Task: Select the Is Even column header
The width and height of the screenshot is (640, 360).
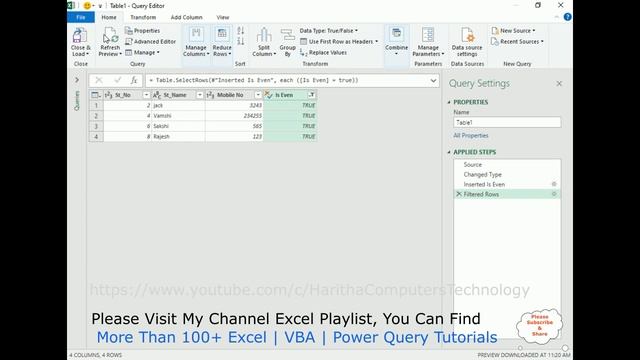Action: coord(290,95)
